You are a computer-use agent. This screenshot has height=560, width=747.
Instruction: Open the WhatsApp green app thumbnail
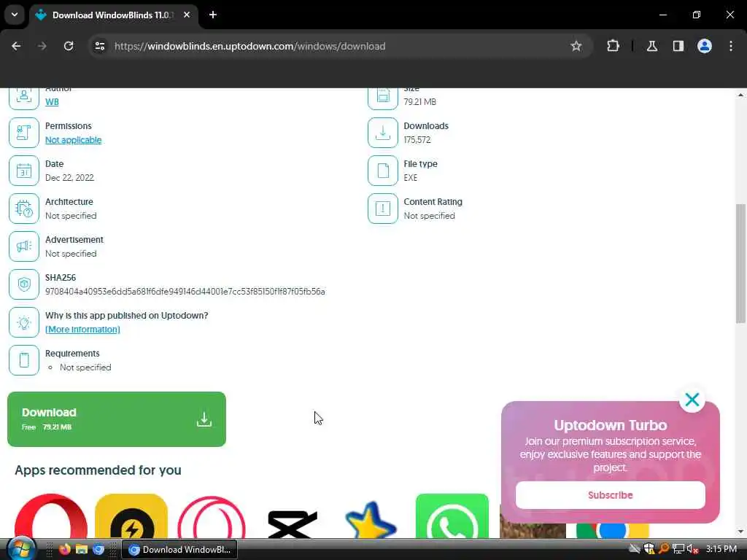point(452,516)
